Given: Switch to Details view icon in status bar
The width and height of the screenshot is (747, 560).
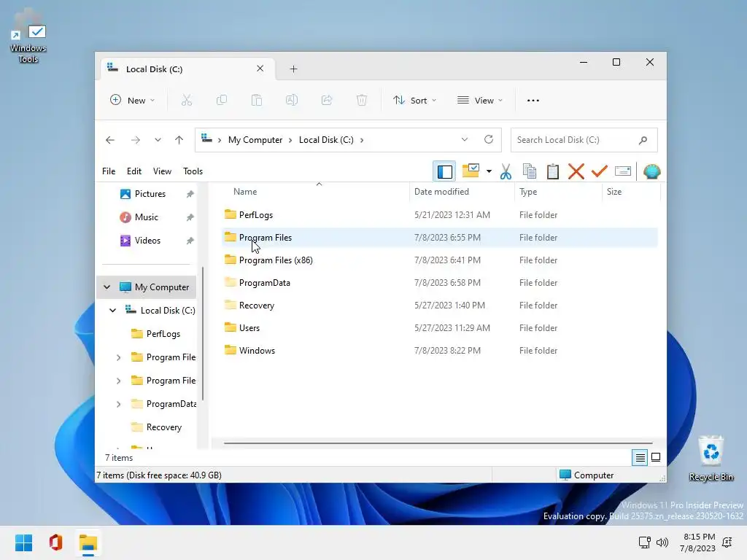Looking at the screenshot, I should [640, 458].
